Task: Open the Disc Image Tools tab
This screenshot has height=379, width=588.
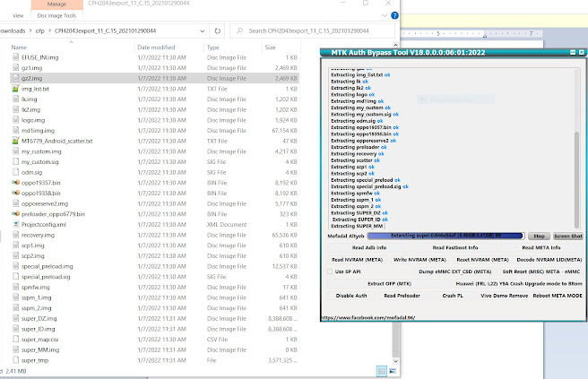Action: pos(56,16)
